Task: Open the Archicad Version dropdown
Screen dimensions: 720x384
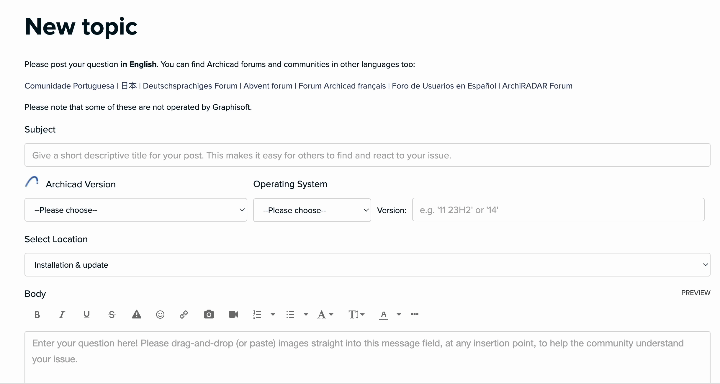Action: pyautogui.click(x=135, y=210)
